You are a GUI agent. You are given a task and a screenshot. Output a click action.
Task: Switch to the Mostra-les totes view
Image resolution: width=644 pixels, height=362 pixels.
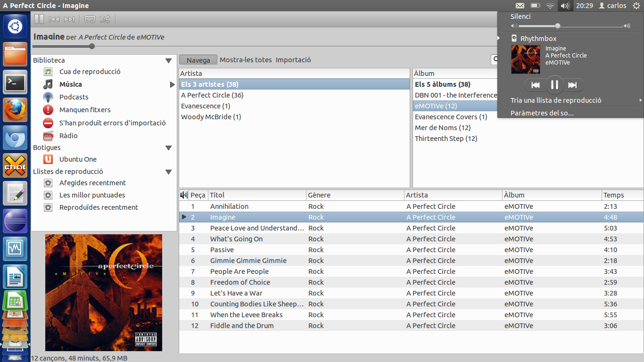point(245,59)
